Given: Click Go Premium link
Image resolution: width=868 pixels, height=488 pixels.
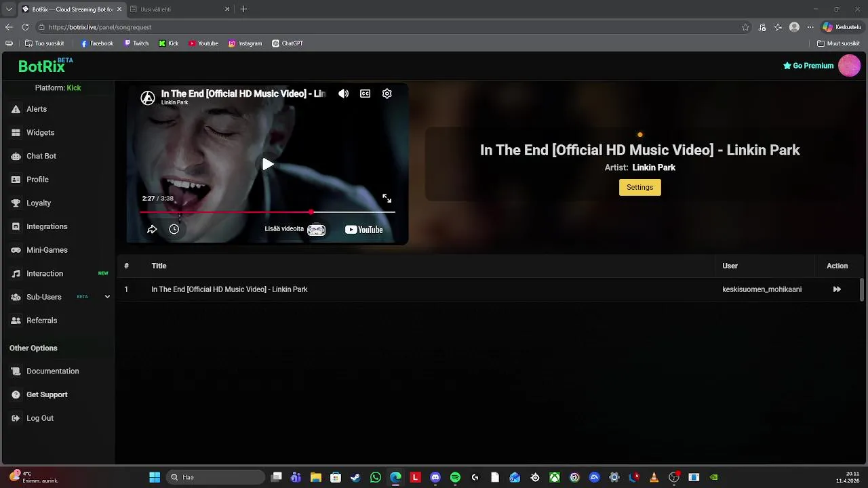Looking at the screenshot, I should 808,66.
